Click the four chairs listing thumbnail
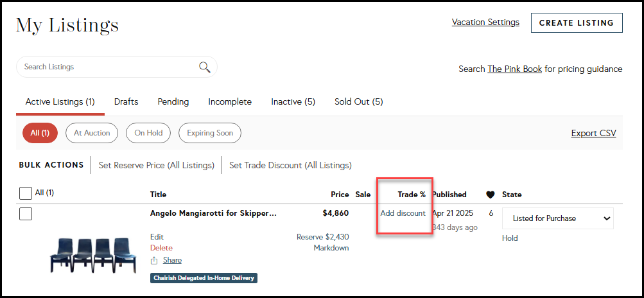This screenshot has height=298, width=644. point(94,255)
